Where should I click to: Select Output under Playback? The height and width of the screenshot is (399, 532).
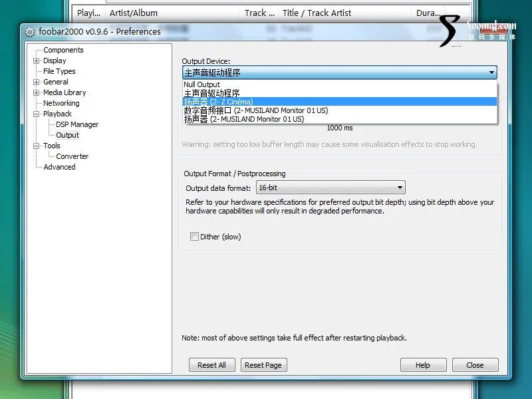tap(68, 135)
